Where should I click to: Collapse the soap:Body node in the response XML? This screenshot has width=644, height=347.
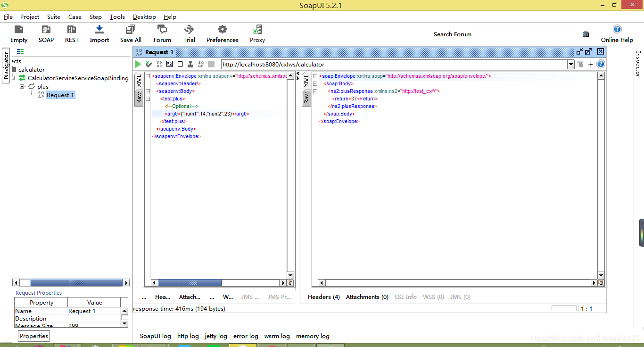pyautogui.click(x=315, y=84)
